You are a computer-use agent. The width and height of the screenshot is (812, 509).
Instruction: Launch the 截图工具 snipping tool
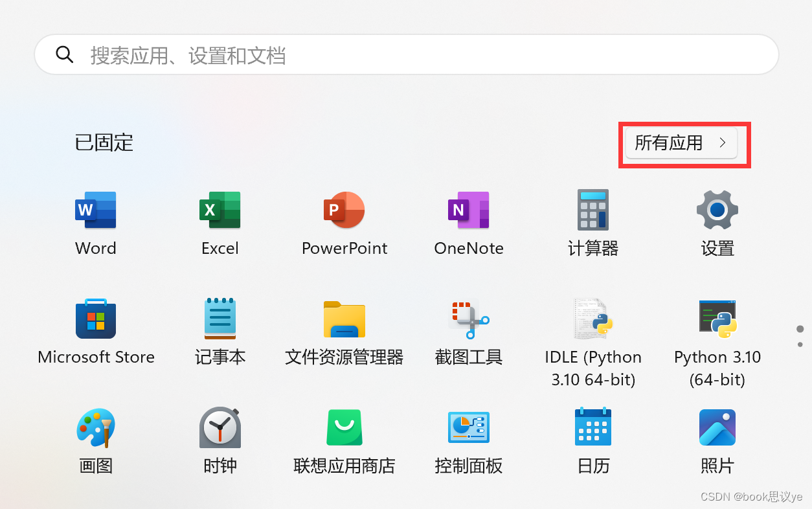point(469,319)
